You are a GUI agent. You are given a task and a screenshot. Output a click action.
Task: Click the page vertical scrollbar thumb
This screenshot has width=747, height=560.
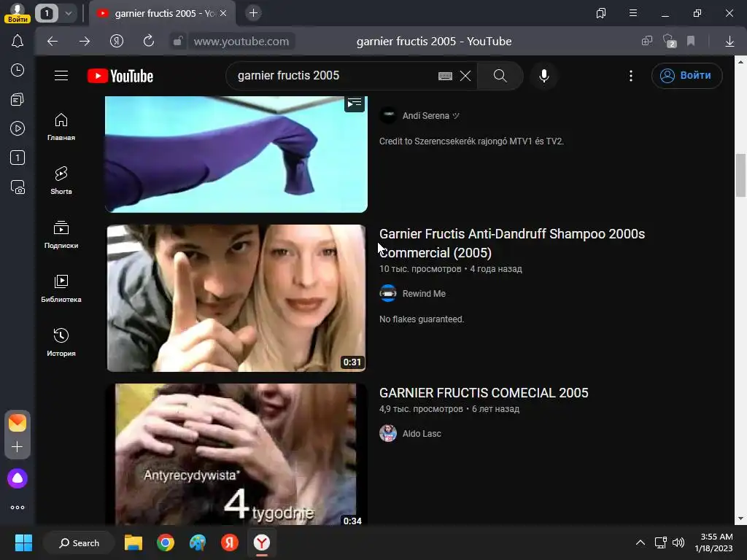click(740, 175)
